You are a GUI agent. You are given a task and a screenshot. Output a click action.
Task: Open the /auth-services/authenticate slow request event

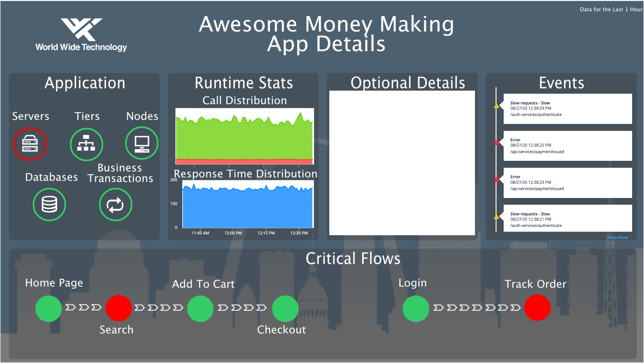click(568, 108)
